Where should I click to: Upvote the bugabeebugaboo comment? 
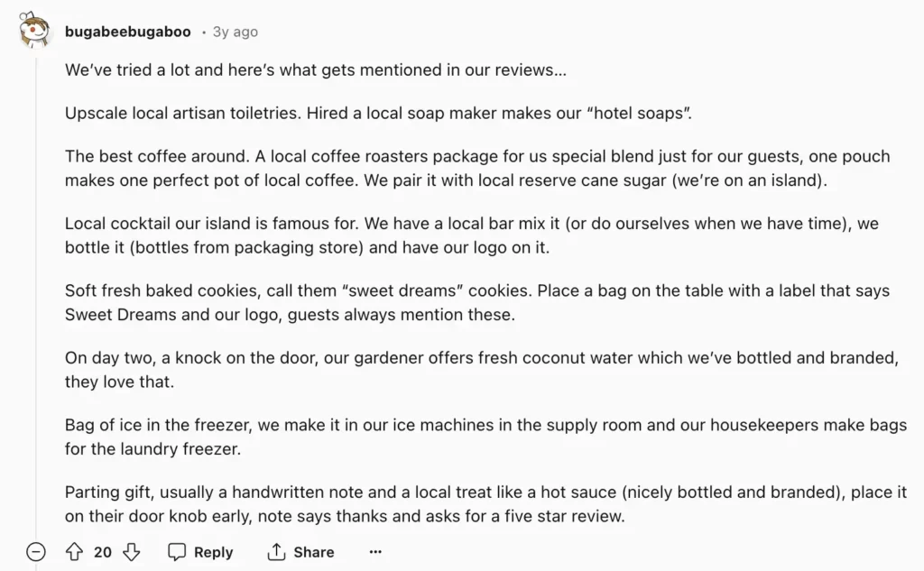pos(74,551)
